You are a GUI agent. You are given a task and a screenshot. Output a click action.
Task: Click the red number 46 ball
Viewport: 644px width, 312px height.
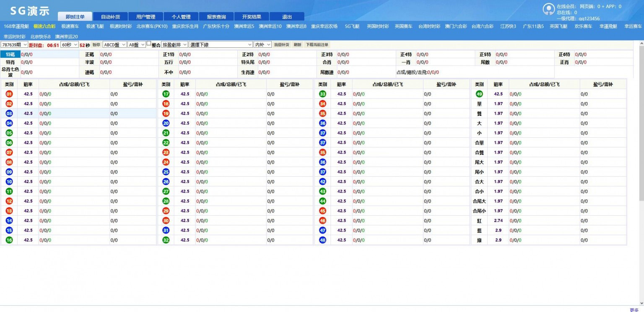click(x=322, y=221)
